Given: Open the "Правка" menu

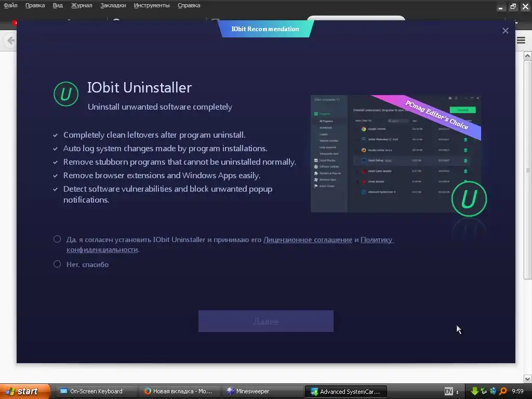Looking at the screenshot, I should pyautogui.click(x=35, y=5).
